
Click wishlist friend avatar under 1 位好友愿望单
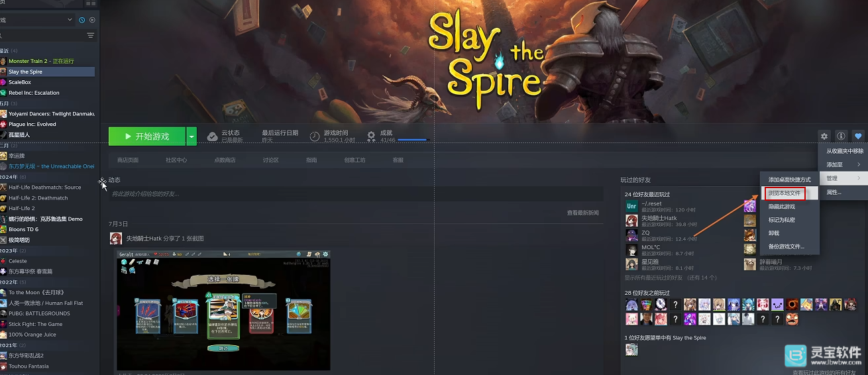point(631,349)
